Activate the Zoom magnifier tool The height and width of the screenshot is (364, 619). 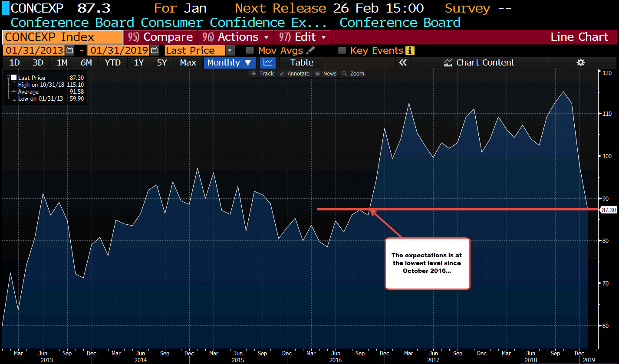pos(353,74)
